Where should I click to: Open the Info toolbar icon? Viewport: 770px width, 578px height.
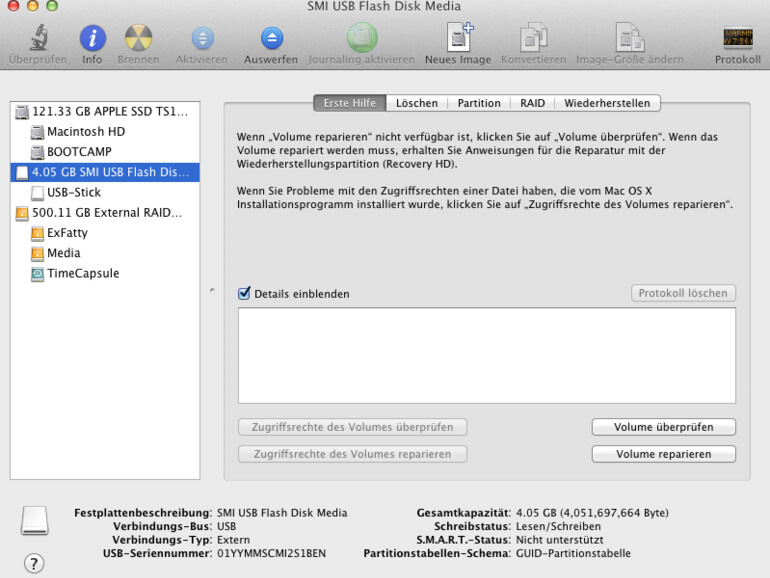(92, 38)
